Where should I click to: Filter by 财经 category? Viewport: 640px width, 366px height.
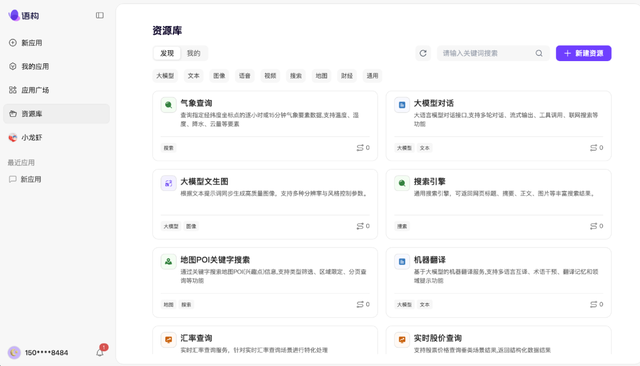point(347,76)
